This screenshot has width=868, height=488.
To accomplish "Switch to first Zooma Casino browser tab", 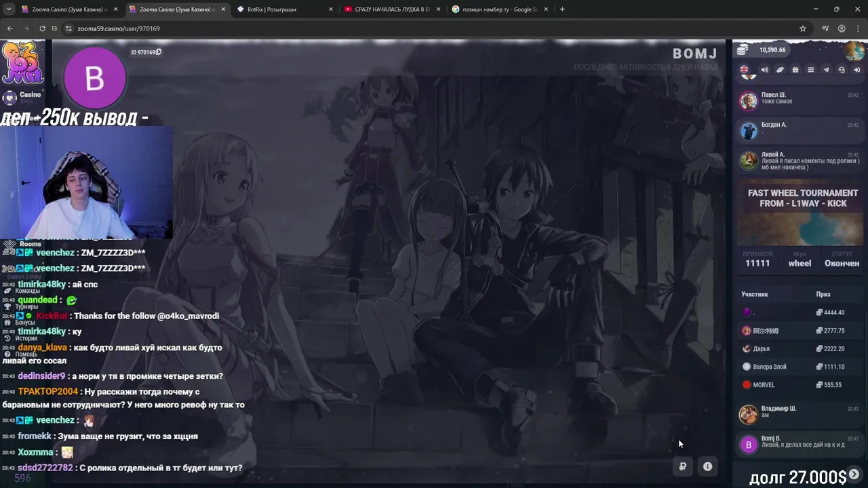I will tap(68, 9).
